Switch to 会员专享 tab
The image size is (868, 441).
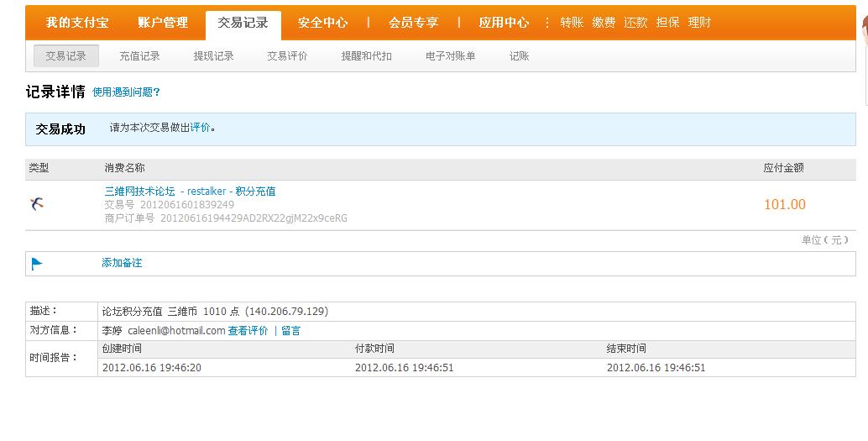[414, 23]
